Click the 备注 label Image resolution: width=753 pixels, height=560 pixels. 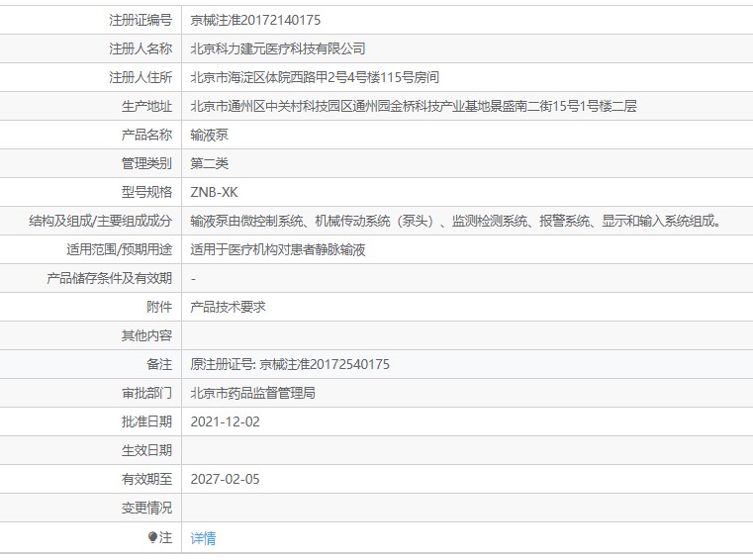pyautogui.click(x=159, y=364)
